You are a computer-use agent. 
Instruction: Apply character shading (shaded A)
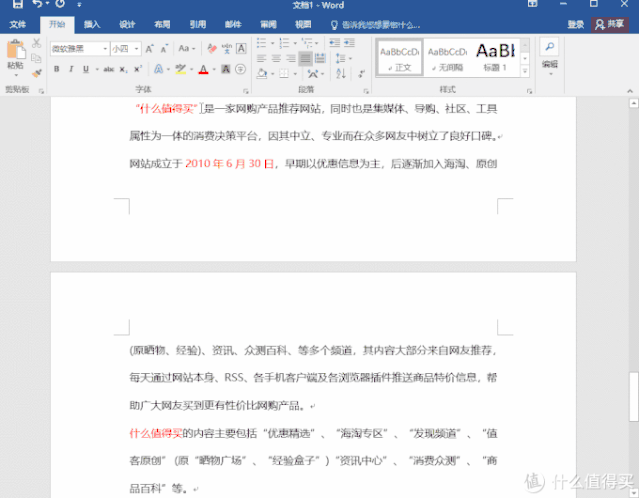pos(225,69)
